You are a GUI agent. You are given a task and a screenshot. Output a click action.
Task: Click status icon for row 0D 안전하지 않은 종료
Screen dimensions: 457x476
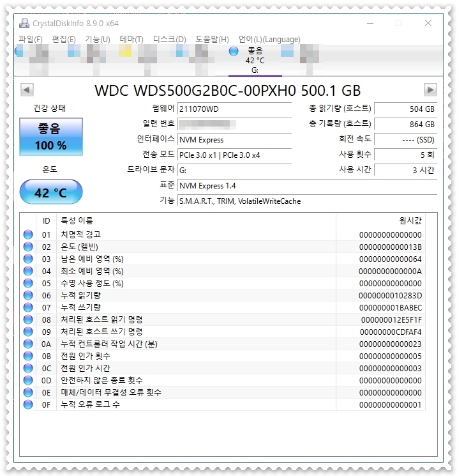tap(28, 380)
